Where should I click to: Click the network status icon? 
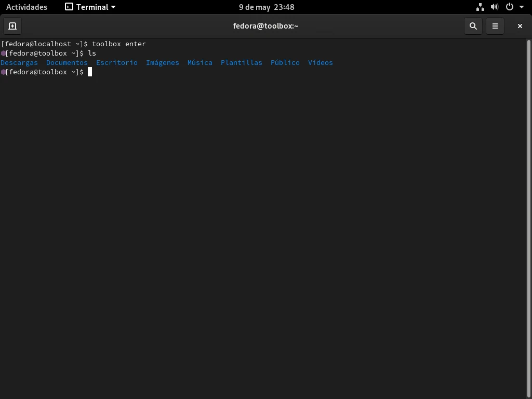[x=480, y=7]
